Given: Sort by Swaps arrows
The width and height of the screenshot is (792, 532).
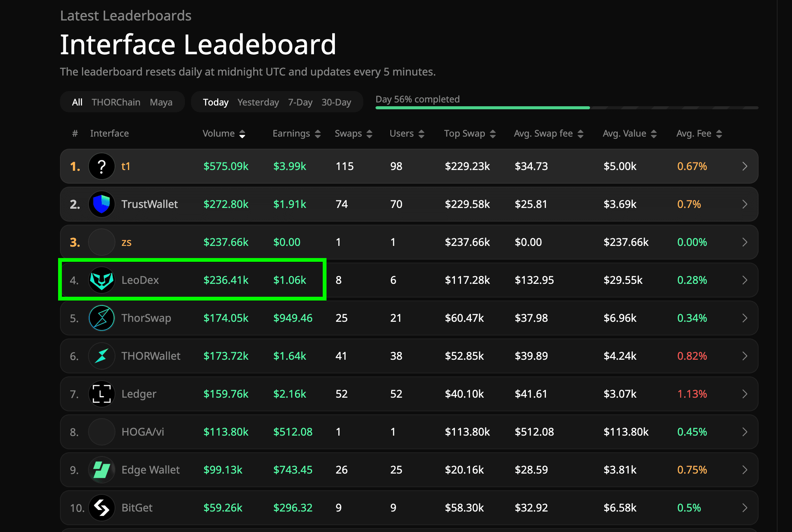Looking at the screenshot, I should 369,134.
